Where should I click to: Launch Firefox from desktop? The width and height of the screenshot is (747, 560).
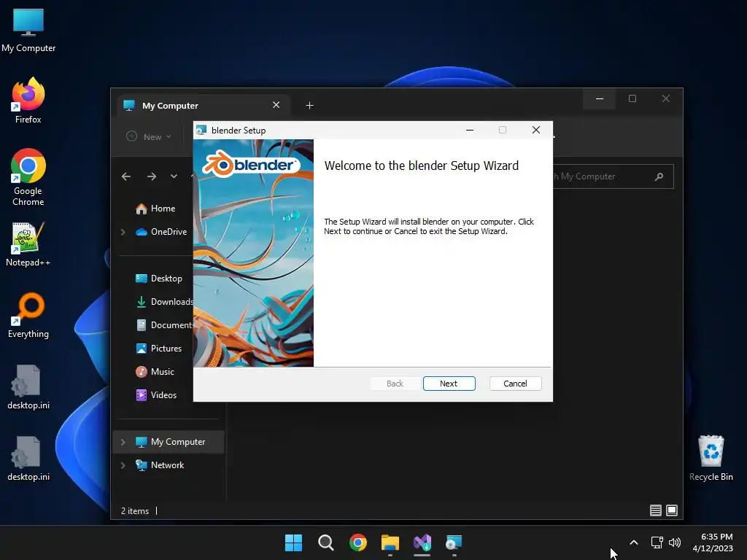tap(28, 101)
